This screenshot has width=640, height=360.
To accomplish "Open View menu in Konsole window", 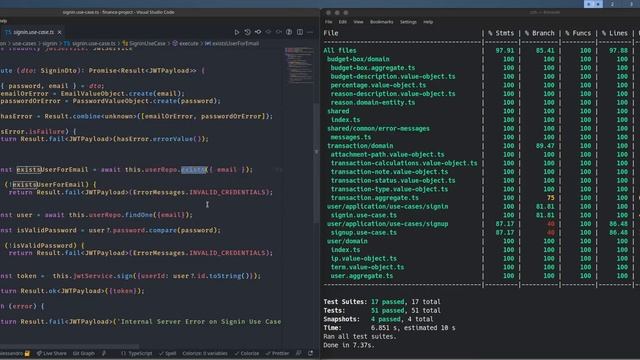I will tap(358, 22).
